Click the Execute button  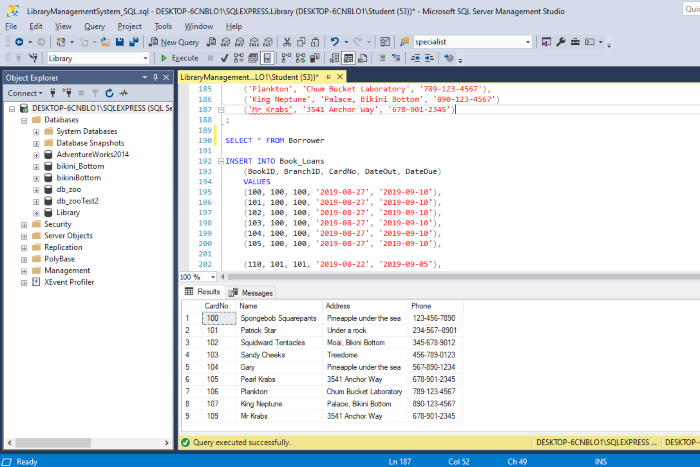[179, 58]
